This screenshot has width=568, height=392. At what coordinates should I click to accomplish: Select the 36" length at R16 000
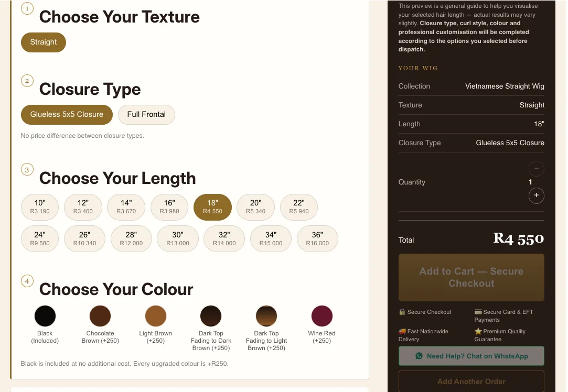(317, 239)
